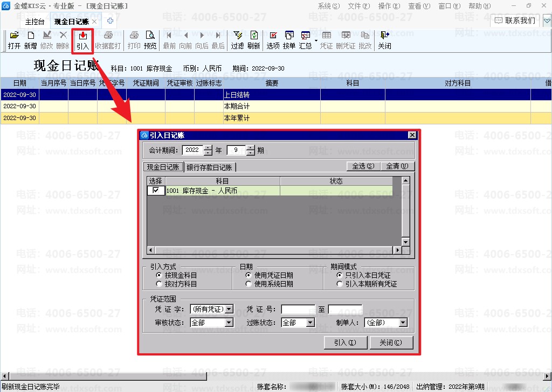Click the 引入 (Import) toolbar icon
Viewport: 552px width, 392px height.
pos(82,41)
